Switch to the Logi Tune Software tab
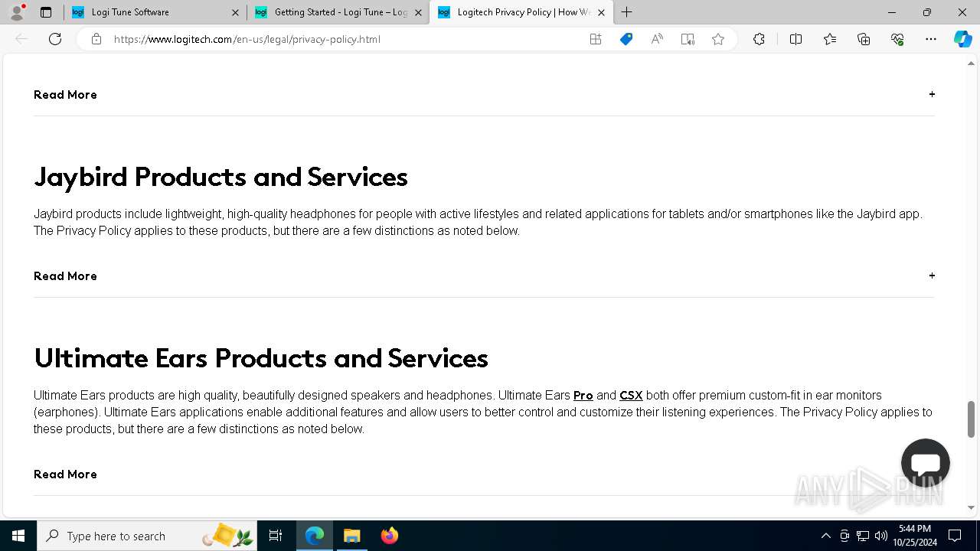Screen dimensions: 980x551 (x=155, y=12)
